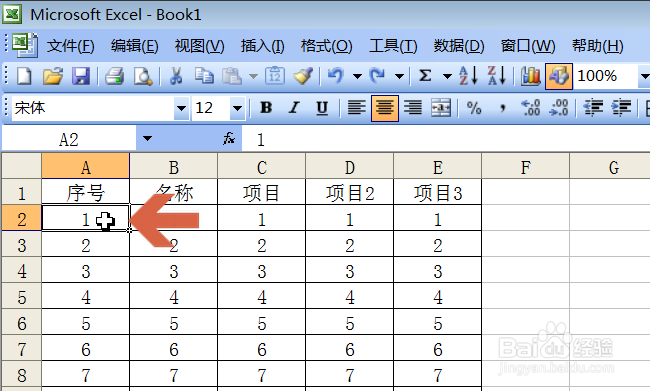Apply comma style format
Screen dimensions: 650x391
(x=502, y=109)
